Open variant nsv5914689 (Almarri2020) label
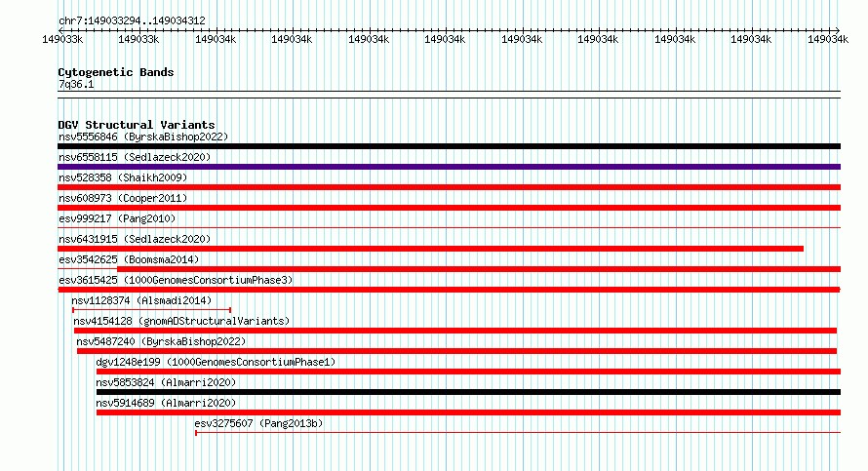 [x=166, y=403]
